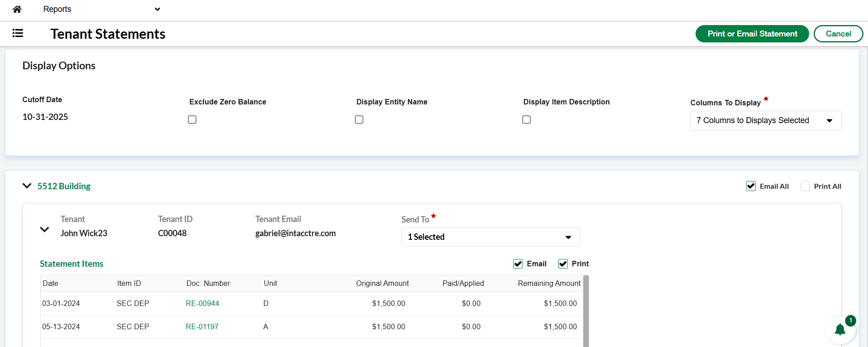Click the tenant email gabriel@intacctre.com
The width and height of the screenshot is (868, 347).
(x=296, y=233)
